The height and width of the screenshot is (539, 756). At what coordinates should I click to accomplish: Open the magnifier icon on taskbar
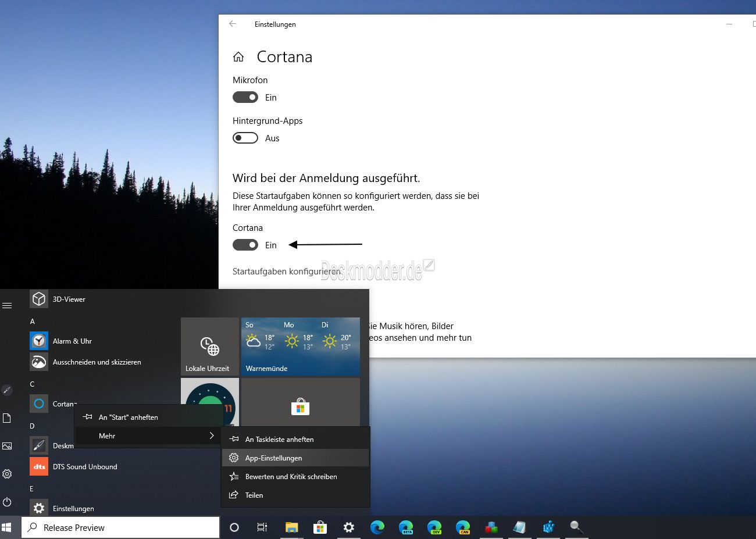pos(576,527)
